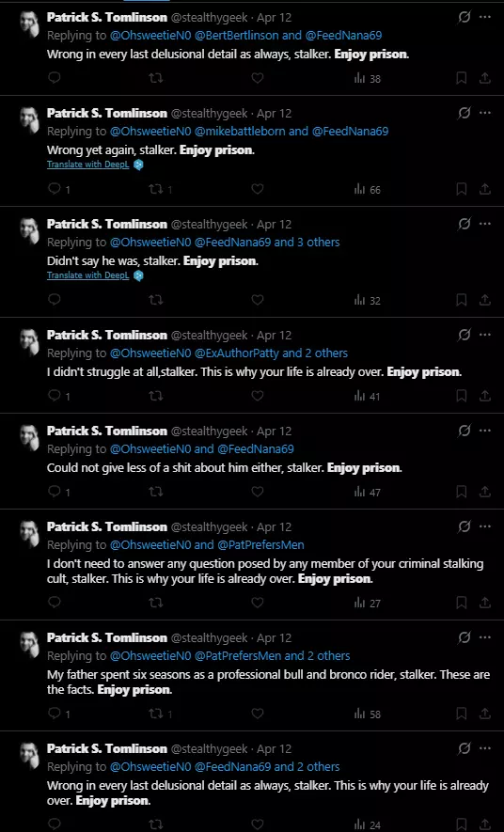
Task: Reply to the "Wrong yet again, stalker" tweet
Action: (x=55, y=189)
